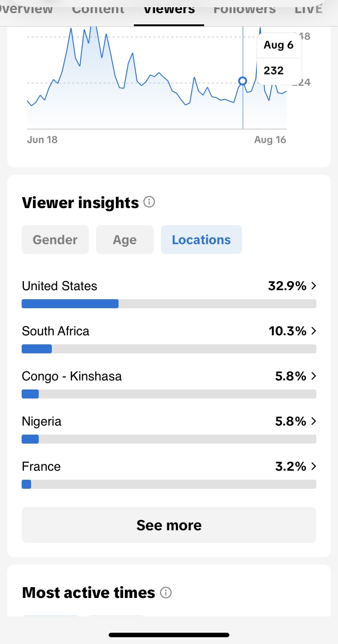Expand South Africa location details chevron
Screen dimensions: 338x644
tap(314, 331)
